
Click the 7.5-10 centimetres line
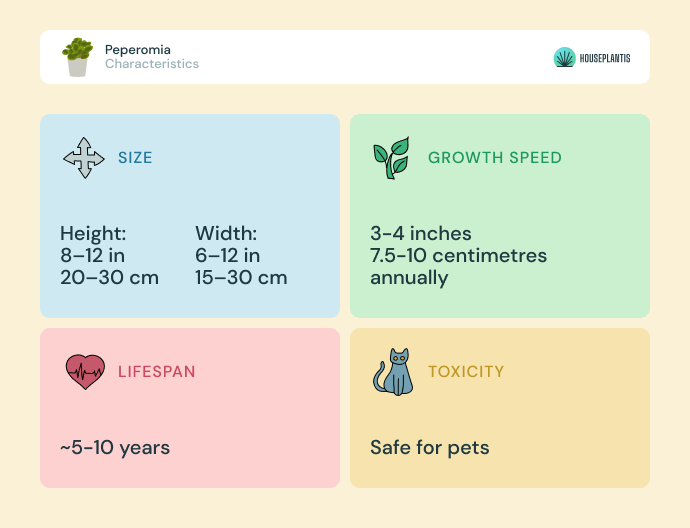458,256
